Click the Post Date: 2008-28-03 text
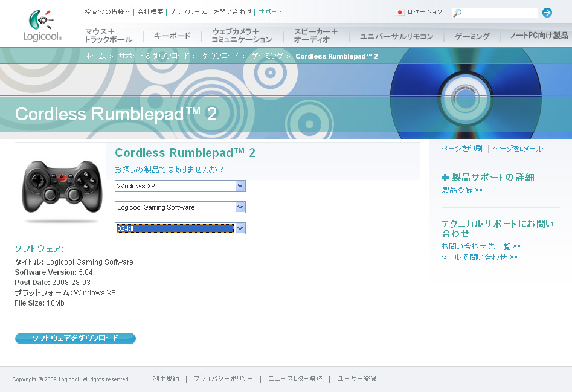The image size is (572, 392). [x=53, y=283]
